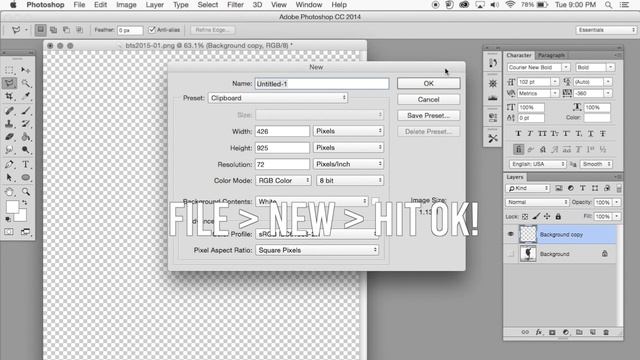Select the Type tool
640x360 pixels.
coord(25,164)
